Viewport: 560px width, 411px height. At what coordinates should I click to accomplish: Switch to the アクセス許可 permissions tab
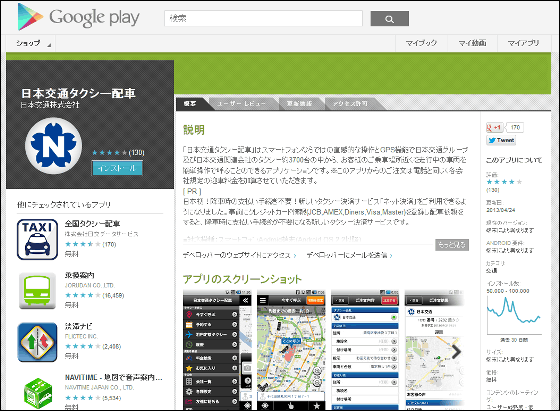[350, 104]
